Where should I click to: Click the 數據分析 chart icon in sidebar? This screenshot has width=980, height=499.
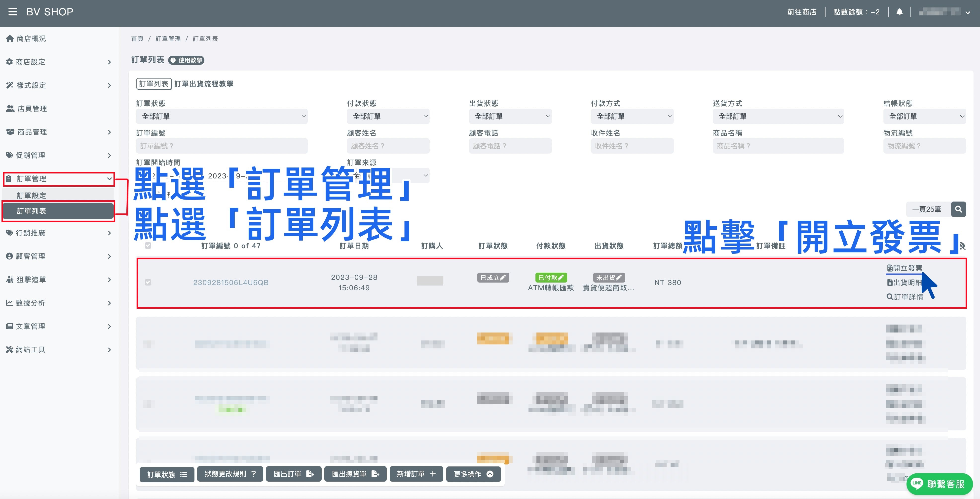click(x=9, y=303)
